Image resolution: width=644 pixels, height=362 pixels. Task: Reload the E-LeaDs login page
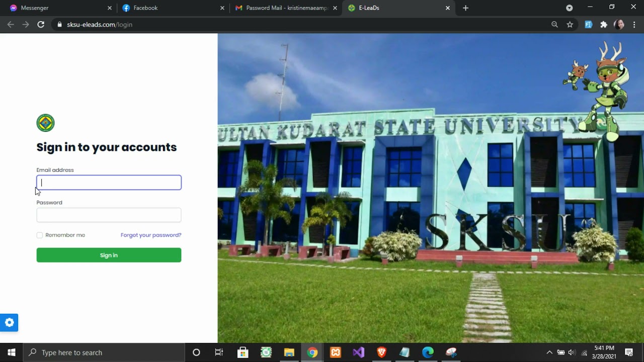(41, 24)
